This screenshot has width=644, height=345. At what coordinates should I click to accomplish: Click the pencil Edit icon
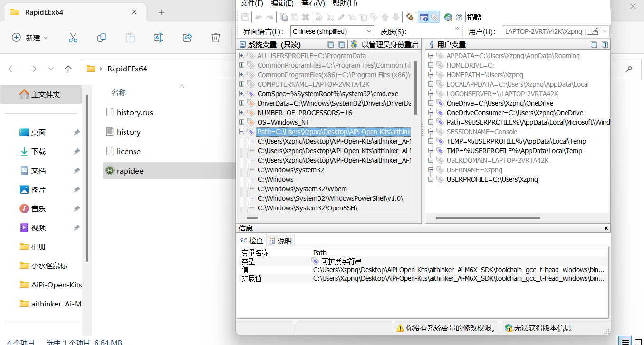pos(341,17)
